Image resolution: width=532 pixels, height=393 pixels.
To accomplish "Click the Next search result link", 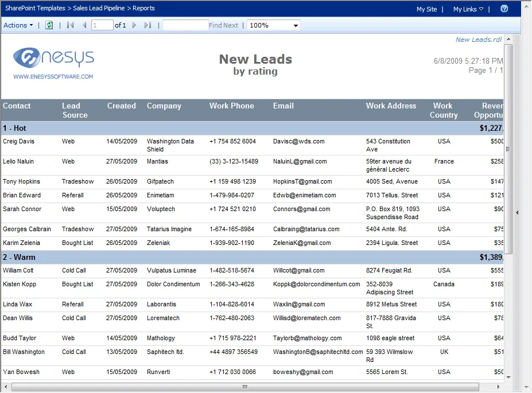I will click(x=231, y=25).
